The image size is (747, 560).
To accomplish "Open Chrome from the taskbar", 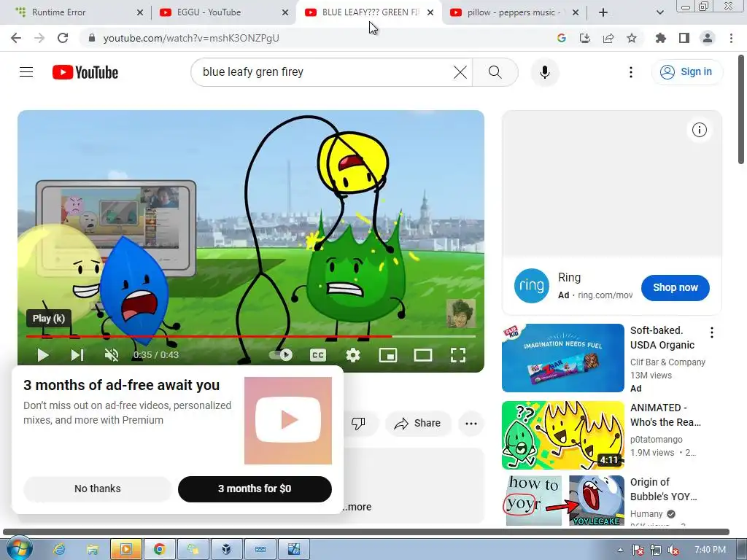I will tap(160, 550).
